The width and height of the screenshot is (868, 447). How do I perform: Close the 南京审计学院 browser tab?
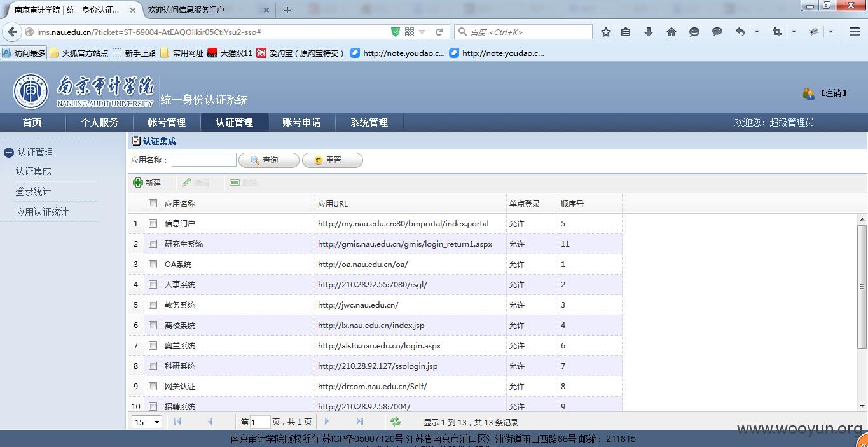point(132,10)
